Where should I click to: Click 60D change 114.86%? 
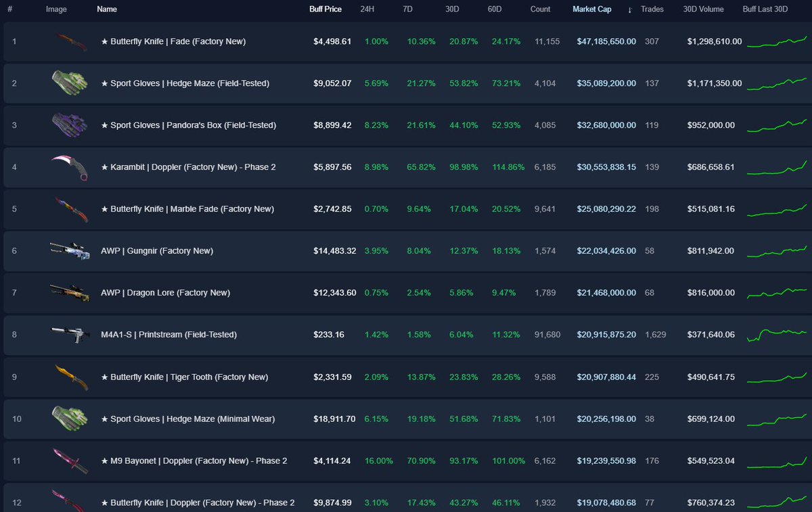click(x=508, y=167)
